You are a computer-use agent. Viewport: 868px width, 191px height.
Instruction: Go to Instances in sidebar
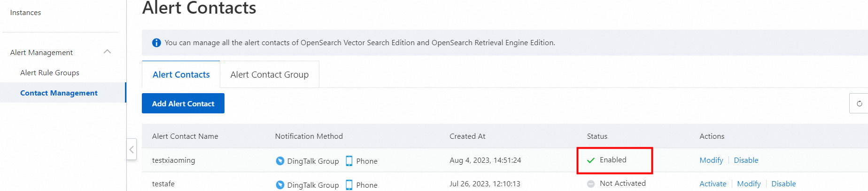tap(25, 13)
